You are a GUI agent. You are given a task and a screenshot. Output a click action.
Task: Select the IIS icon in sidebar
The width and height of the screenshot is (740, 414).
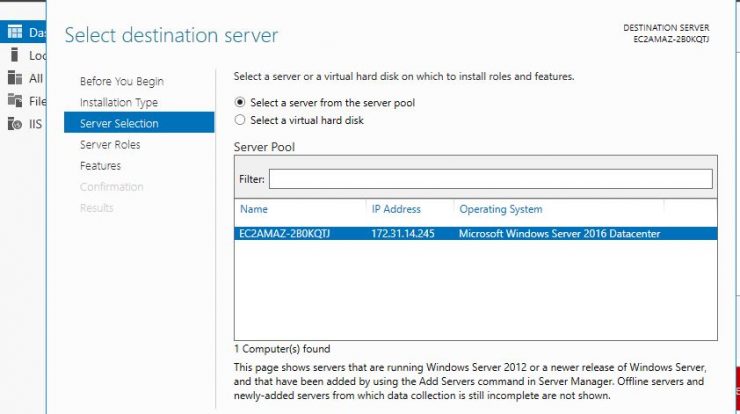click(15, 124)
